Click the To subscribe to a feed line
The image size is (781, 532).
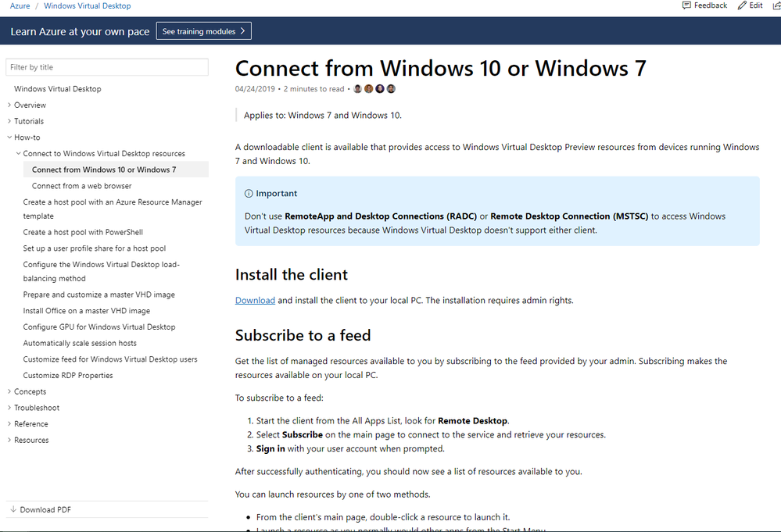point(279,398)
